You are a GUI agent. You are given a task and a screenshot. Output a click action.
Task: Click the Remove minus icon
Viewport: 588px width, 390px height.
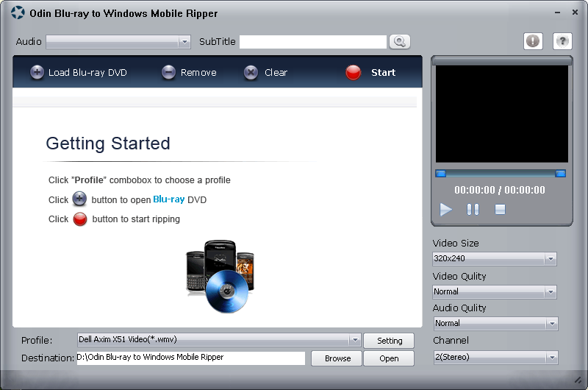coord(168,72)
